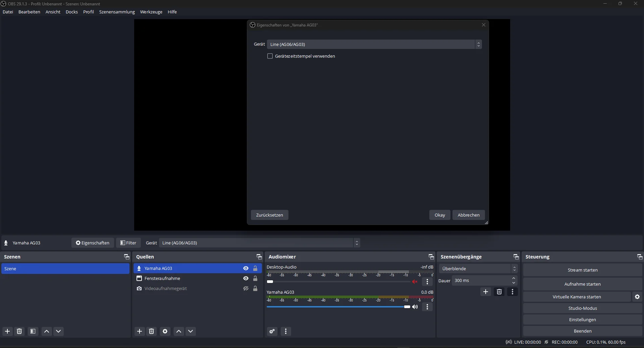Adjust Yamaha AG03 volume slider

338,307
